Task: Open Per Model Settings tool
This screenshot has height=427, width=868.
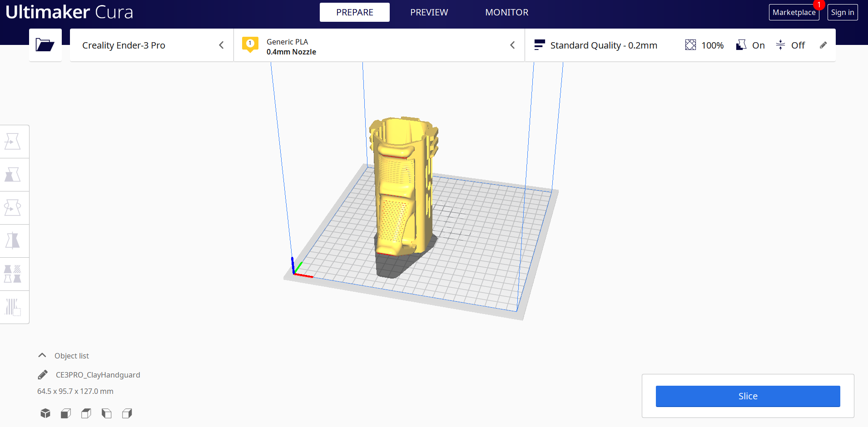Action: [13, 274]
